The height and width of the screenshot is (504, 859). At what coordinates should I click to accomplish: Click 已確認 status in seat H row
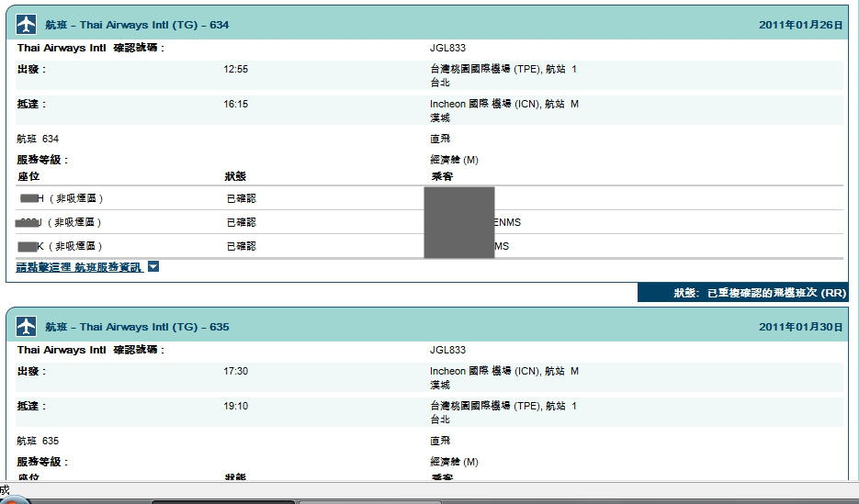[241, 198]
